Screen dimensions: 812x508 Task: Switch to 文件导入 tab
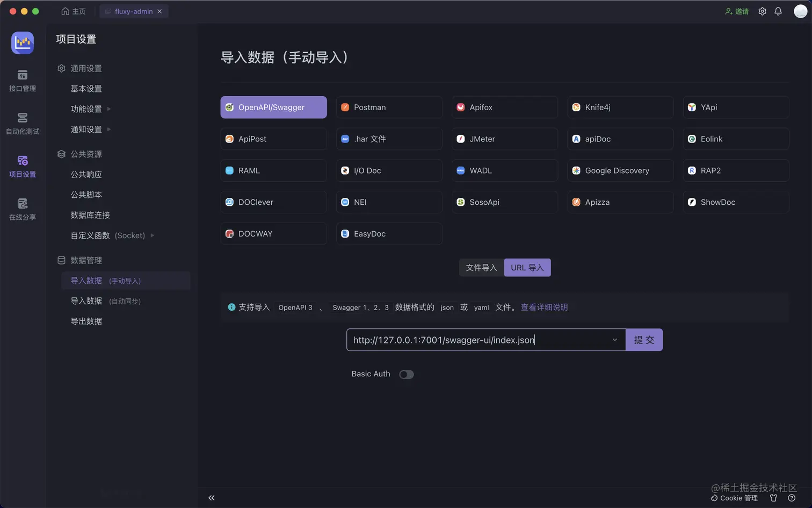pos(481,268)
